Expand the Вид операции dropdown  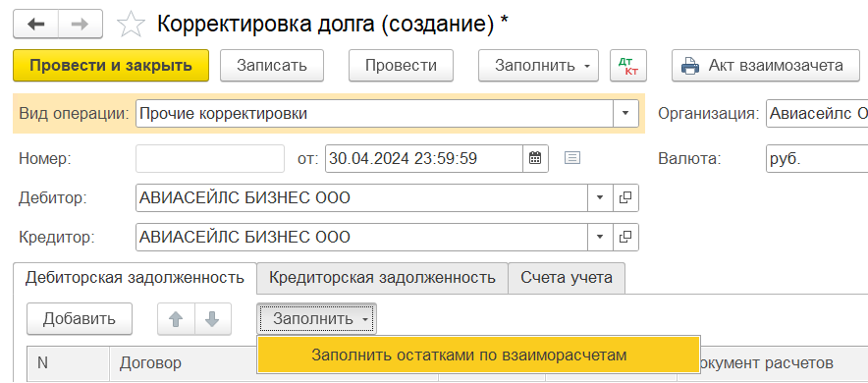[x=625, y=113]
